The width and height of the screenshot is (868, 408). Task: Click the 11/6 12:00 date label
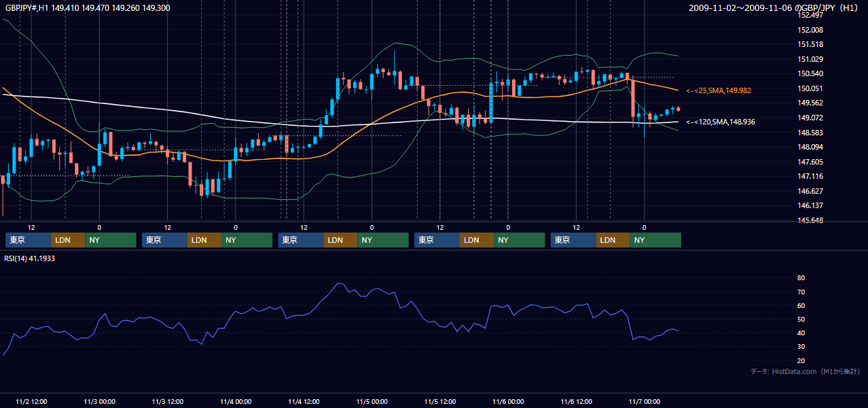tap(576, 401)
